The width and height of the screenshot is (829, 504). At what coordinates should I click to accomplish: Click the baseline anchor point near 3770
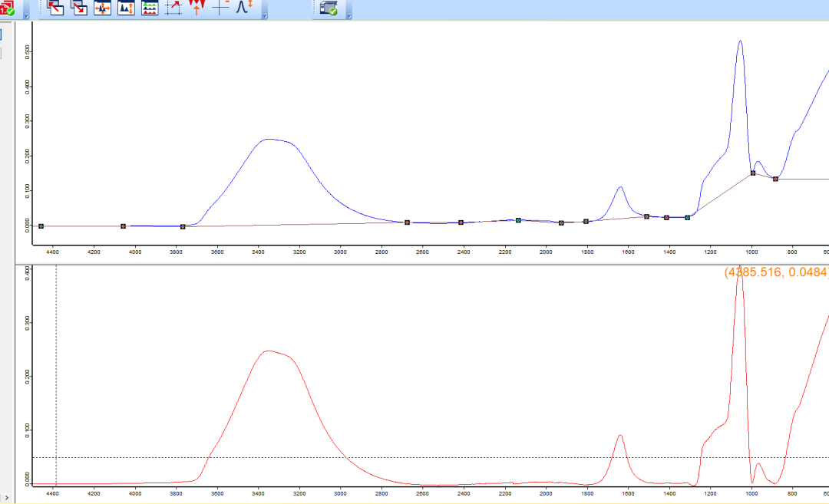(x=183, y=227)
